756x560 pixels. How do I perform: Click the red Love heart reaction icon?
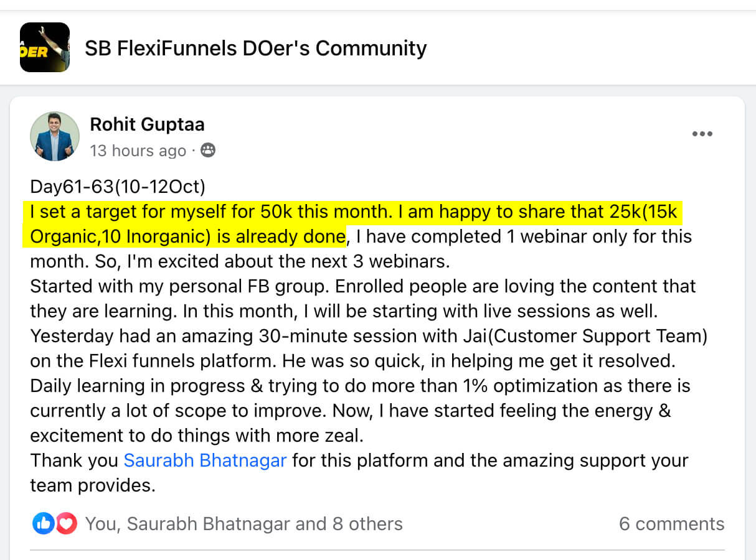[66, 524]
